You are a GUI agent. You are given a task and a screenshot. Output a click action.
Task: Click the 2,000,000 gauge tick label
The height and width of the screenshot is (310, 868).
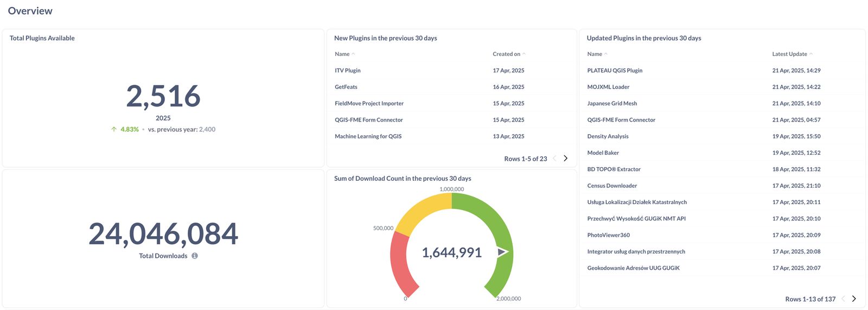tap(508, 299)
